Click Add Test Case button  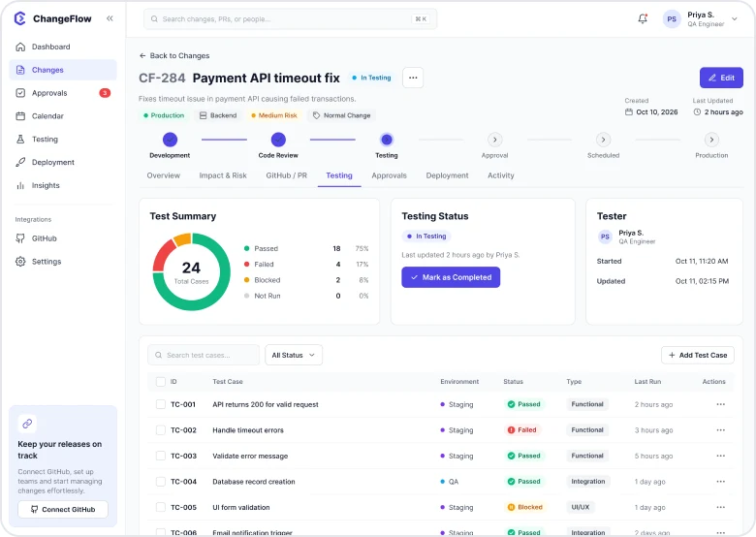698,356
